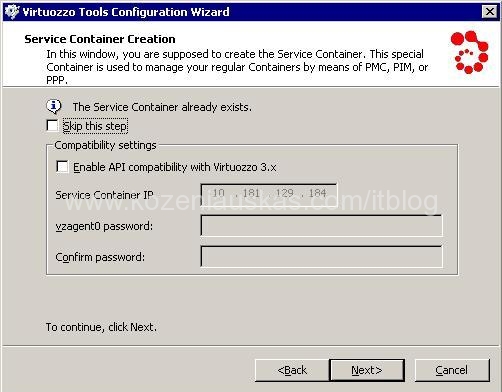Check the Skip this step checkbox
The height and width of the screenshot is (392, 502).
52,126
